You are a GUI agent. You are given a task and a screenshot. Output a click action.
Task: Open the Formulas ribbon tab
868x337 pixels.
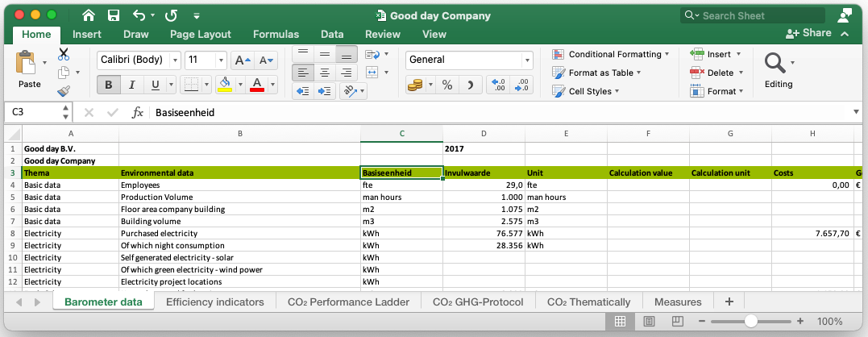click(x=276, y=35)
